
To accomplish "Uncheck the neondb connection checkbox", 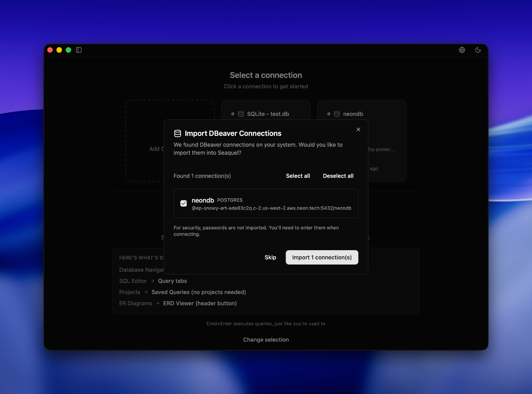I will coord(184,203).
